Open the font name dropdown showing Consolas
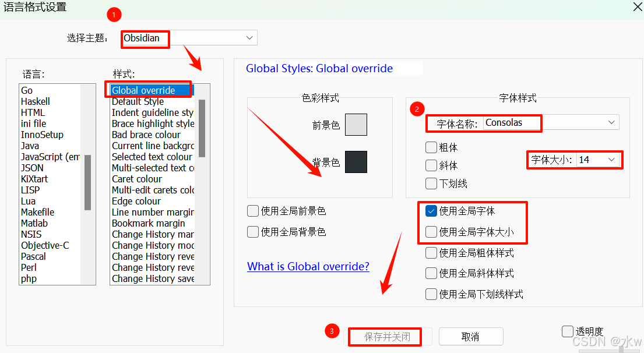 [x=551, y=122]
